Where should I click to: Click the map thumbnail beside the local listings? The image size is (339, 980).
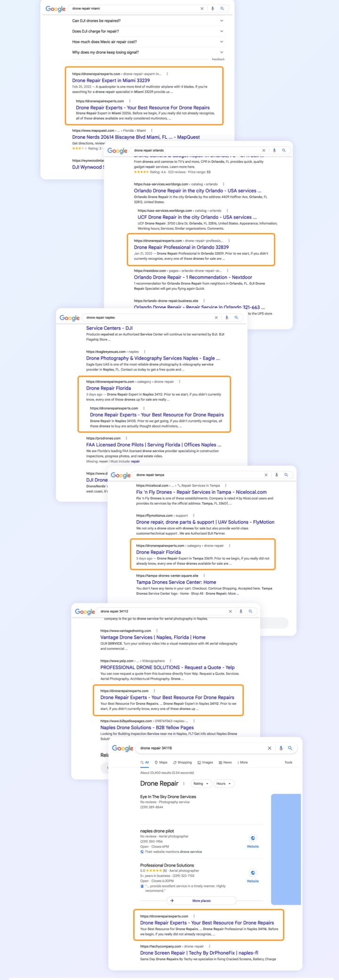[x=286, y=849]
